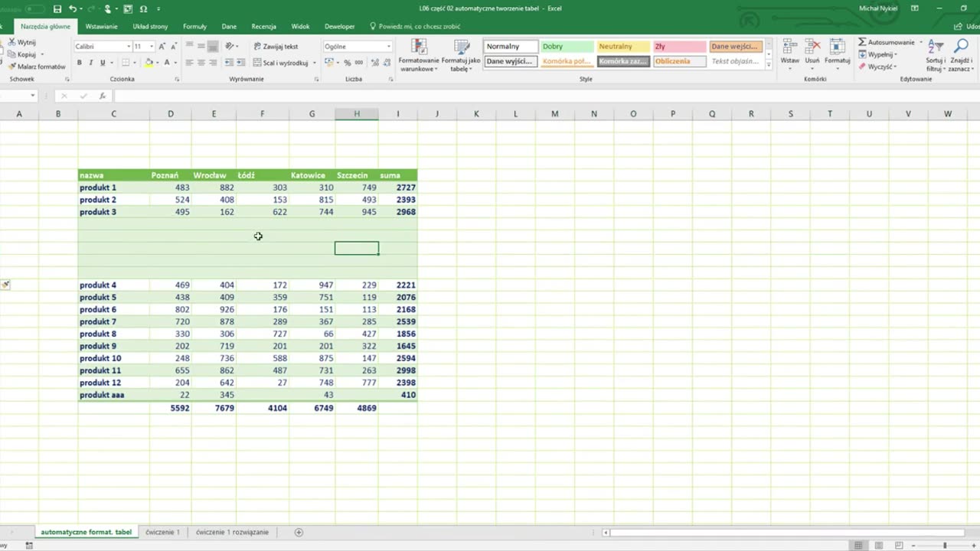Apply the Obliczenia cell style
The height and width of the screenshot is (551, 980).
click(x=680, y=61)
